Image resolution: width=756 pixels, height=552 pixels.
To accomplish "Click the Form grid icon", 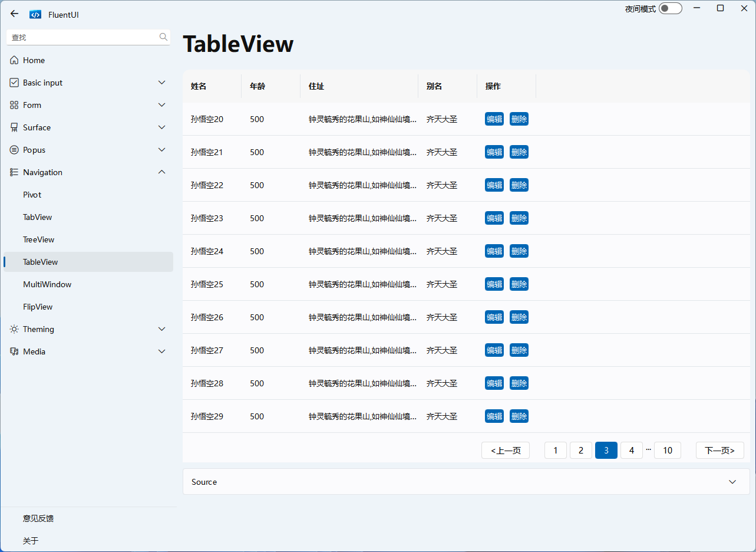I will (14, 105).
